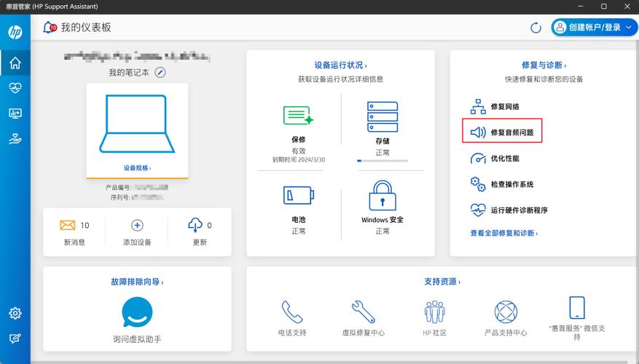Click the refresh icon in header
Viewport: 639px width, 364px height.
(536, 28)
